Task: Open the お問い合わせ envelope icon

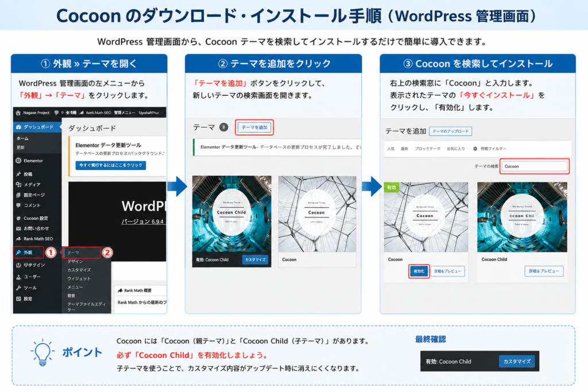Action: (x=18, y=228)
